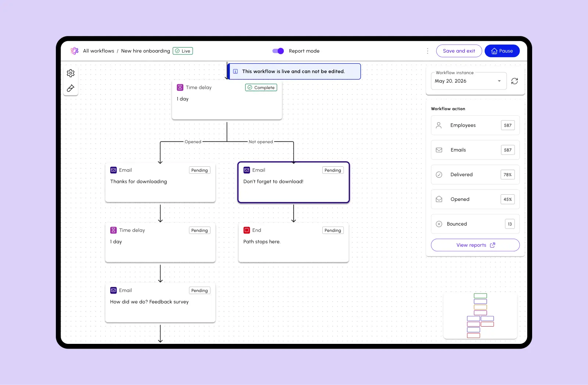
Task: Toggle Report mode switch off
Action: [x=278, y=51]
